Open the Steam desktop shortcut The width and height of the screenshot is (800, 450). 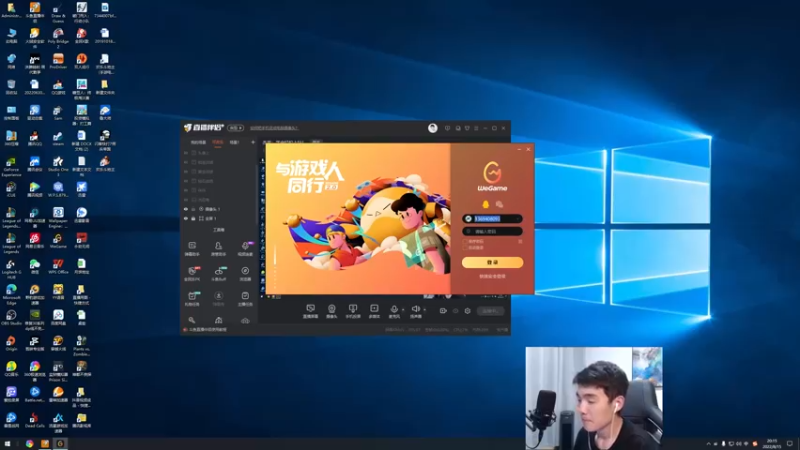pos(58,138)
